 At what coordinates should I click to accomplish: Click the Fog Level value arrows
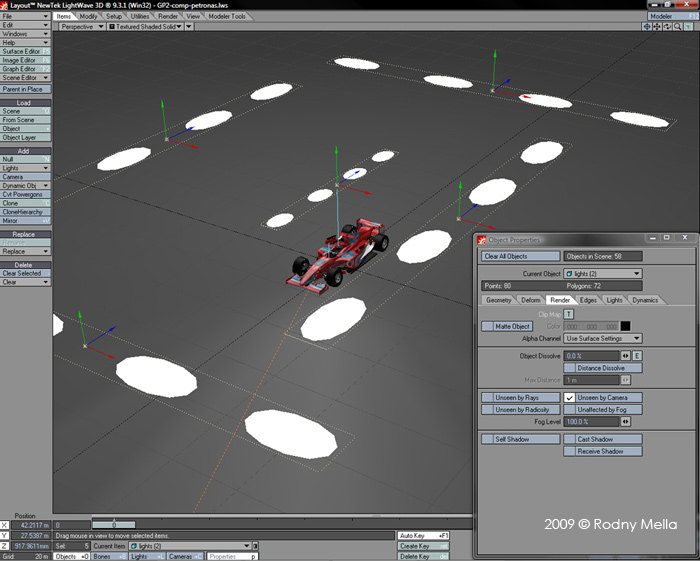tap(626, 422)
